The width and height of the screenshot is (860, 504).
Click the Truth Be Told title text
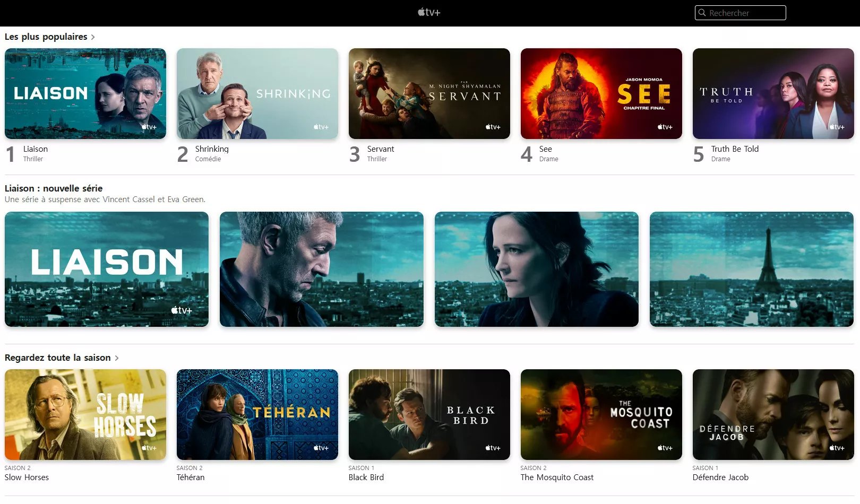click(x=735, y=149)
